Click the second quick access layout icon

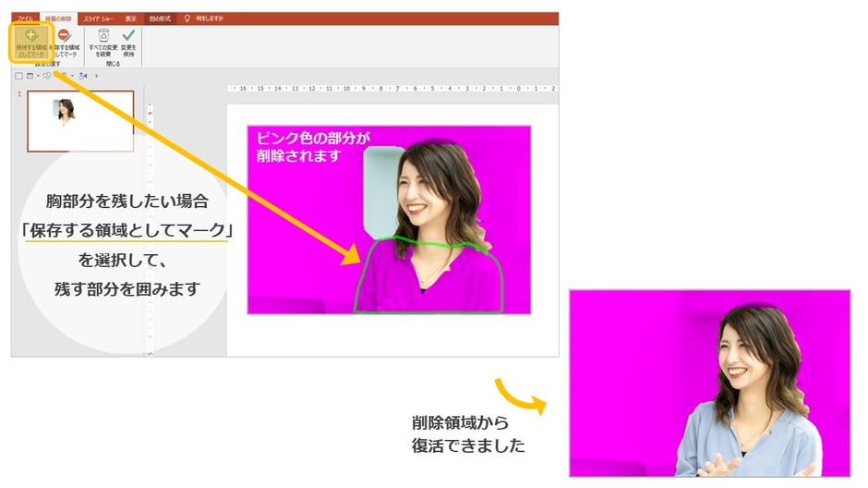[x=30, y=76]
